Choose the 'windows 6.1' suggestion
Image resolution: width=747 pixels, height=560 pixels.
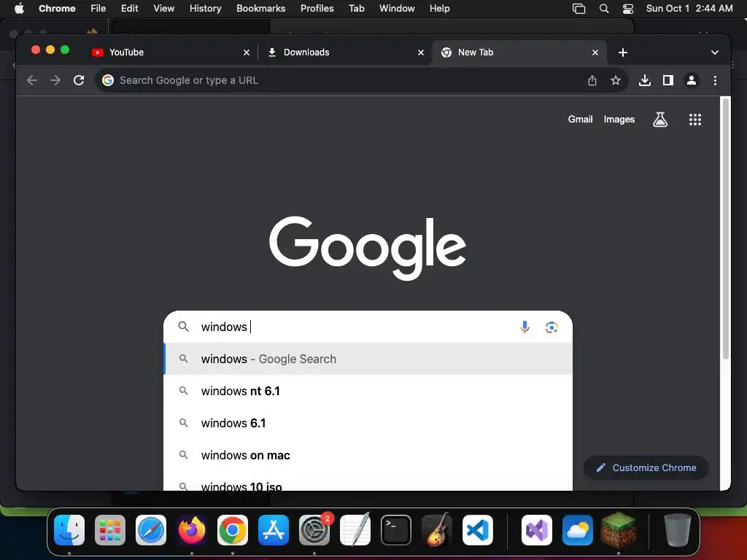(368, 423)
